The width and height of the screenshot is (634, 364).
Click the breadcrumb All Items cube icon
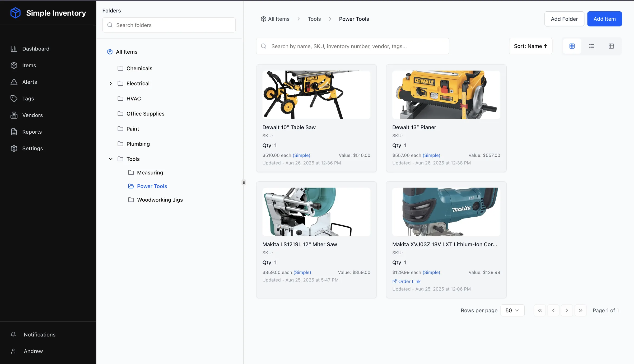(x=263, y=19)
